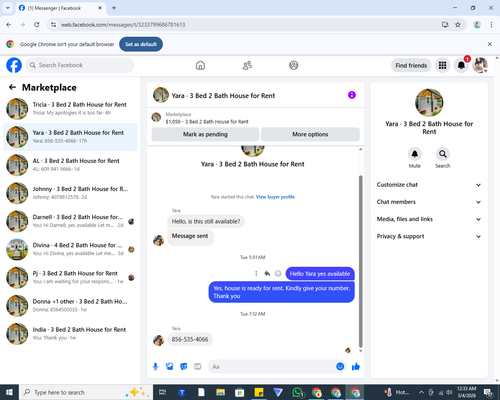
Task: Reload the browser page
Action: point(37,25)
